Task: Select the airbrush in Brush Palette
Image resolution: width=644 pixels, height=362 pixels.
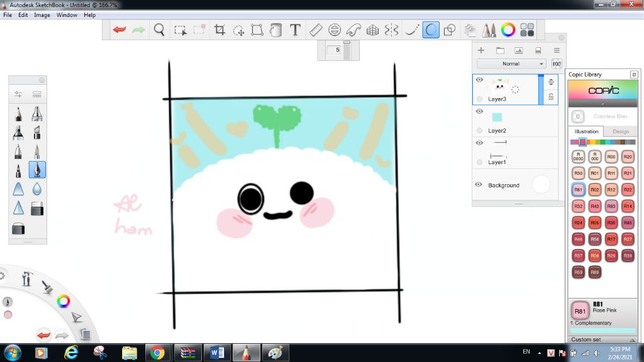Action: tap(37, 114)
